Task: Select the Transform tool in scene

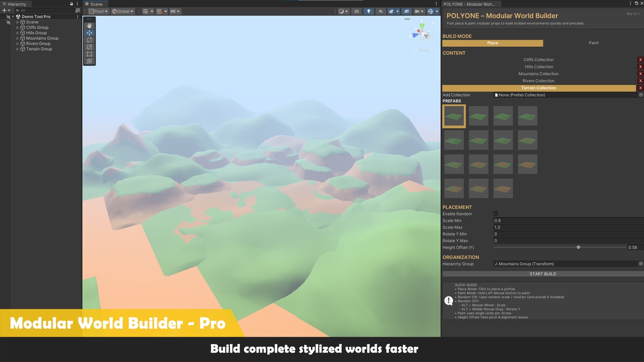Action: (x=90, y=61)
